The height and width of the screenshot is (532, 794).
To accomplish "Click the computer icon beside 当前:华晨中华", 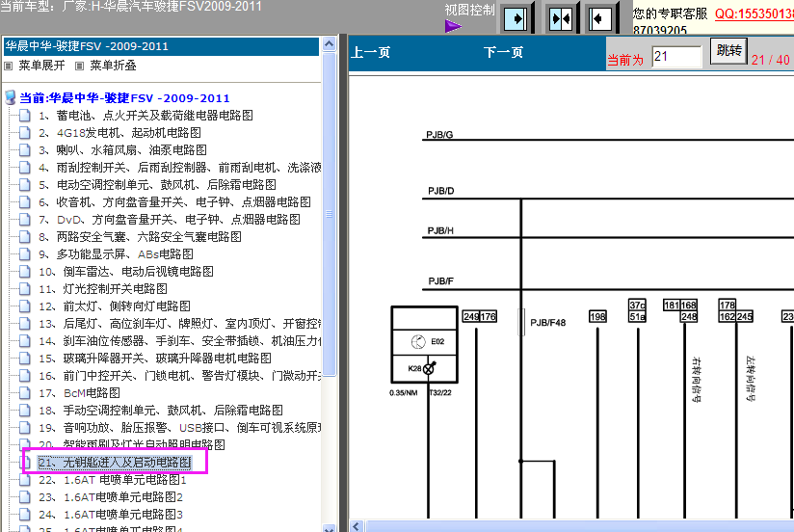I will (11, 97).
